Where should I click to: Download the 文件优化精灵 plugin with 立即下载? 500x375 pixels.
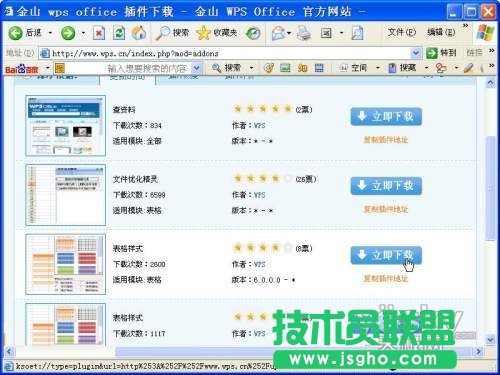[x=386, y=186]
